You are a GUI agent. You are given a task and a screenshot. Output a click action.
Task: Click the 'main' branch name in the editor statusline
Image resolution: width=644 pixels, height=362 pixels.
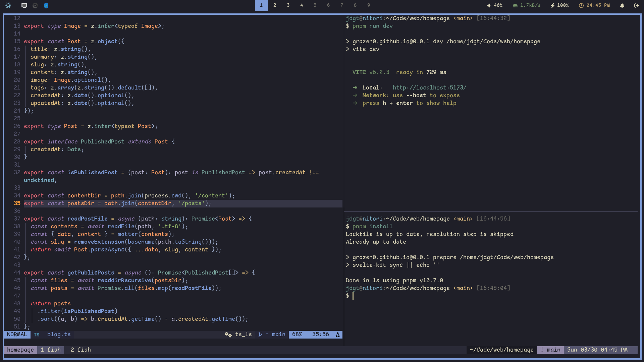click(x=279, y=335)
